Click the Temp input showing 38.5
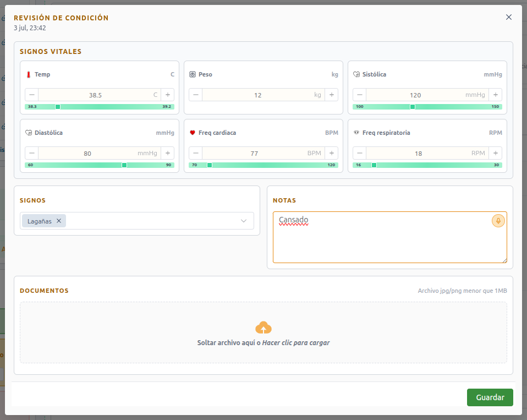527x420 pixels. tap(100, 95)
